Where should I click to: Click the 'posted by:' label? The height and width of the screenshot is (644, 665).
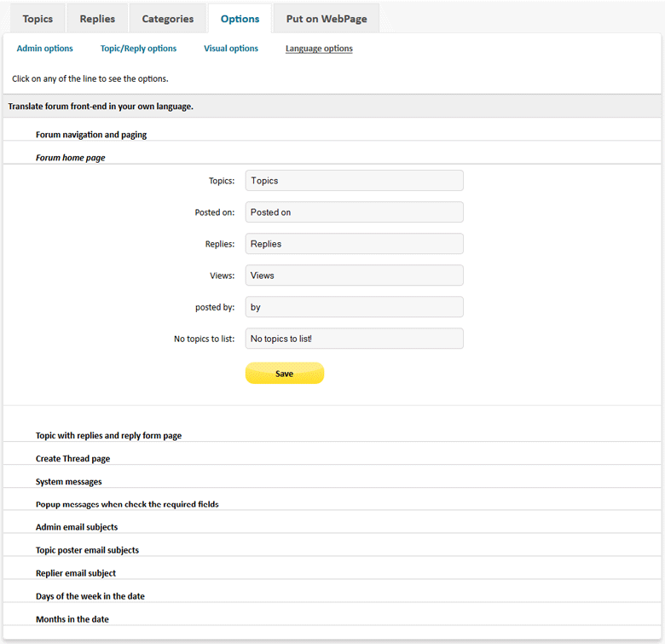[215, 307]
